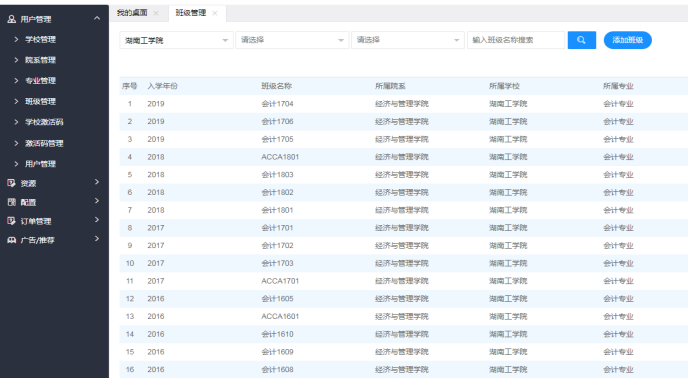Expand the 配置 menu arrow
This screenshot has height=379, width=689.
tap(97, 201)
